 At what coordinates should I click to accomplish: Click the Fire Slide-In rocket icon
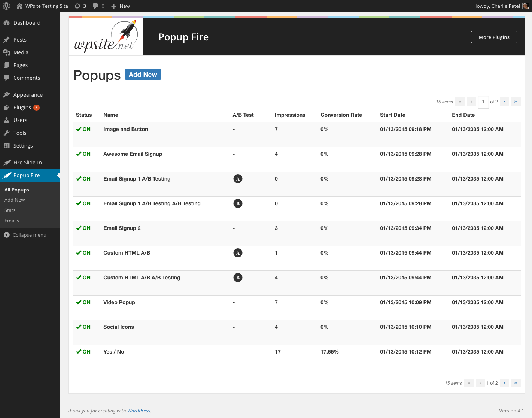point(7,163)
